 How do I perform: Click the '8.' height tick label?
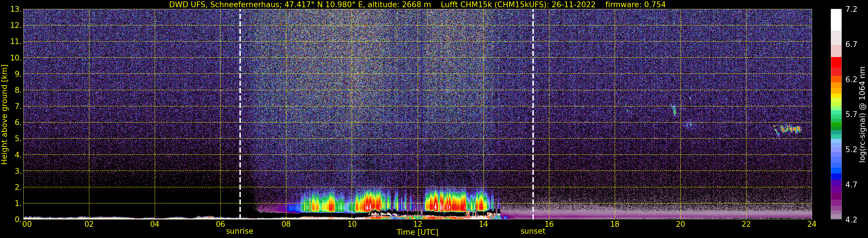coord(18,90)
